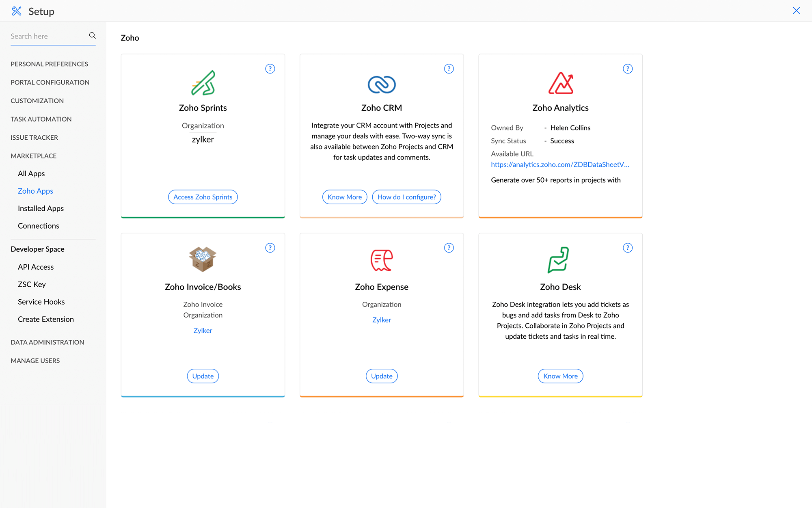Close the Setup page
812x508 pixels.
tap(796, 11)
